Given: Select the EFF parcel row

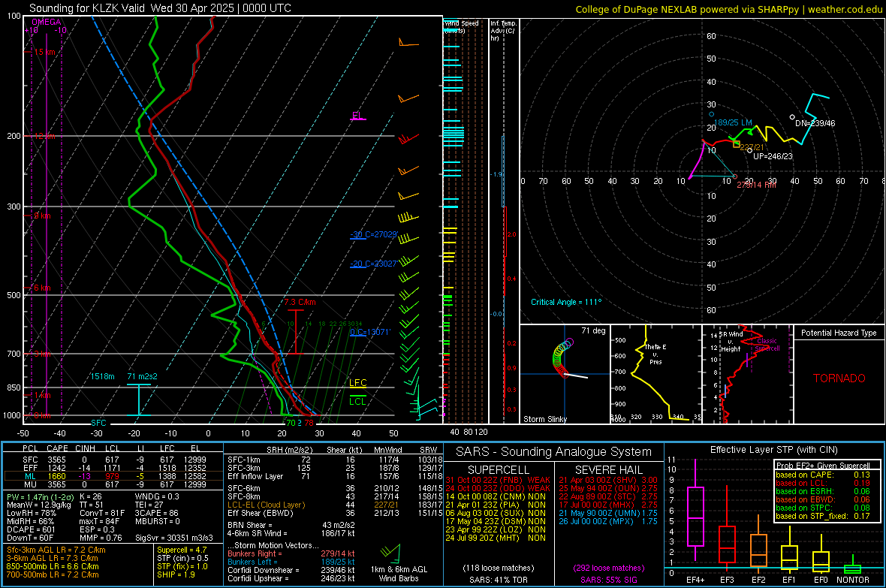Looking at the screenshot, I should click(113, 468).
